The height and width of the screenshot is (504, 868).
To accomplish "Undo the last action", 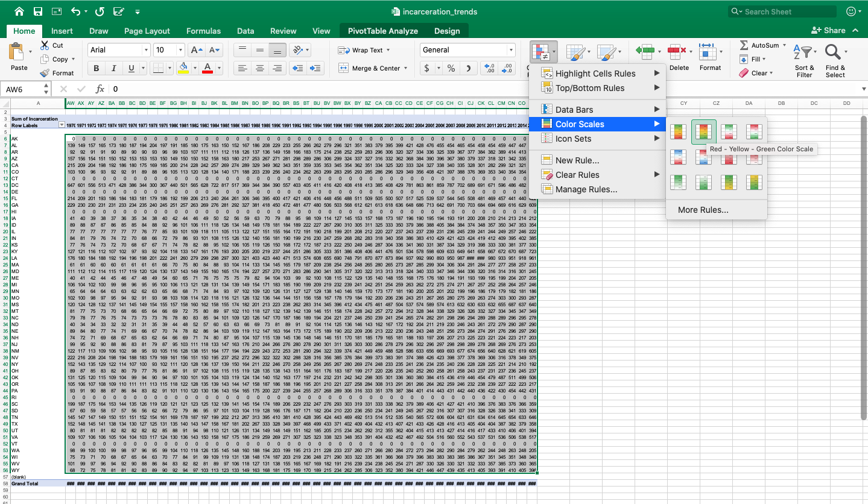I will [75, 11].
